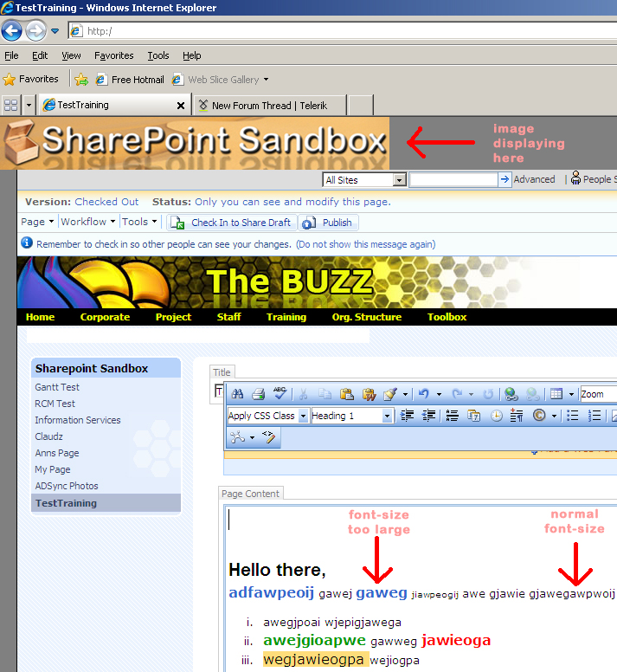This screenshot has width=617, height=672.
Task: Click the copyright symbol insert icon
Action: pos(539,415)
